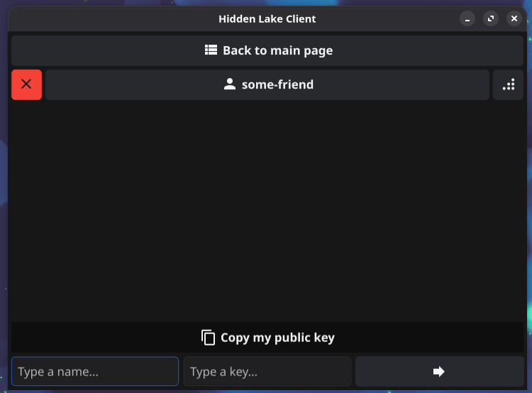Open the dots options icon beside some-friend

coord(508,84)
